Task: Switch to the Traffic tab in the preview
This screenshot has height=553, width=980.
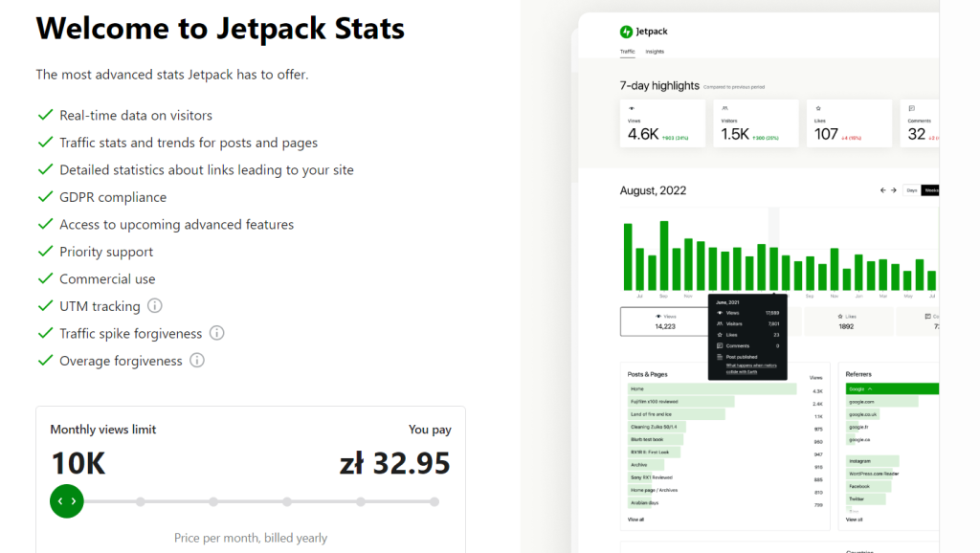Action: click(628, 52)
